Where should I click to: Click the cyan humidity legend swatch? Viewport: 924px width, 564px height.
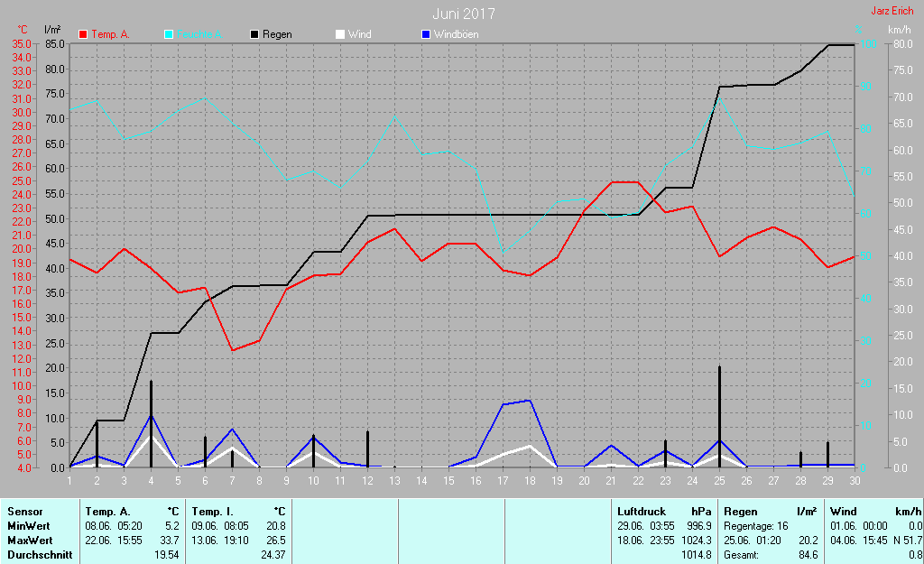coord(169,34)
